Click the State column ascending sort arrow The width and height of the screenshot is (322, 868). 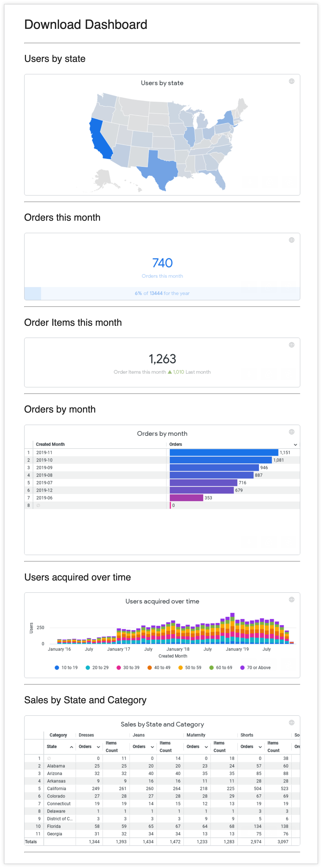(x=72, y=747)
